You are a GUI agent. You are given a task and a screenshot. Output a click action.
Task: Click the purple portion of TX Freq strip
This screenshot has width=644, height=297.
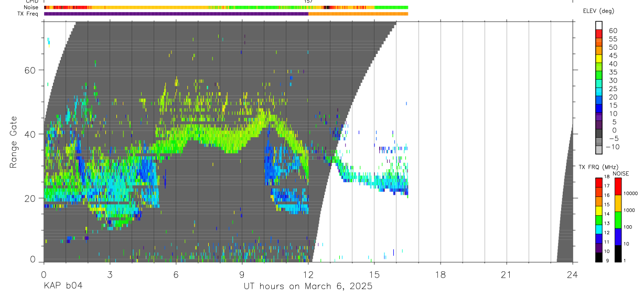tap(176, 14)
